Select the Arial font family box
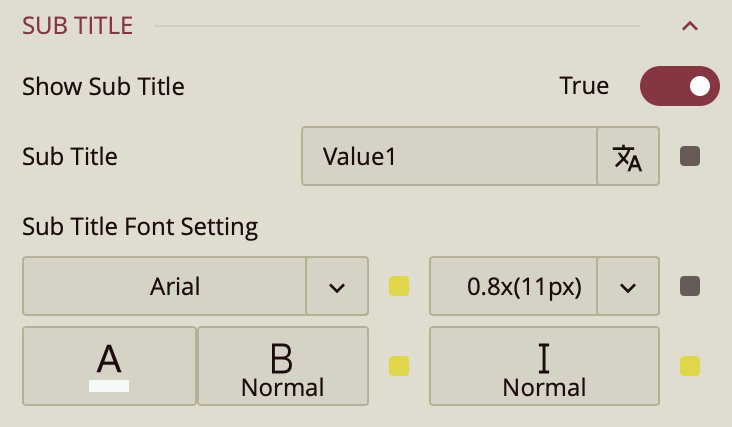Viewport: 732px width, 427px height. click(164, 287)
